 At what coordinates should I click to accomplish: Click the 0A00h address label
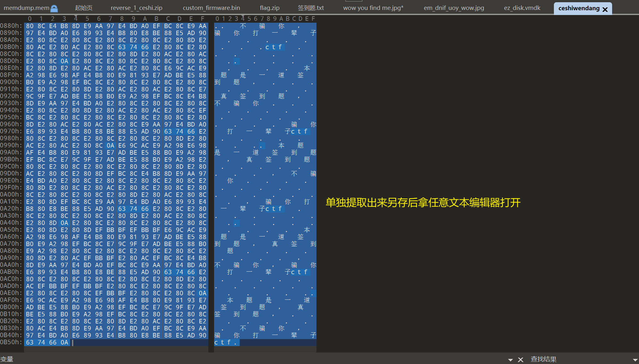tap(11, 195)
